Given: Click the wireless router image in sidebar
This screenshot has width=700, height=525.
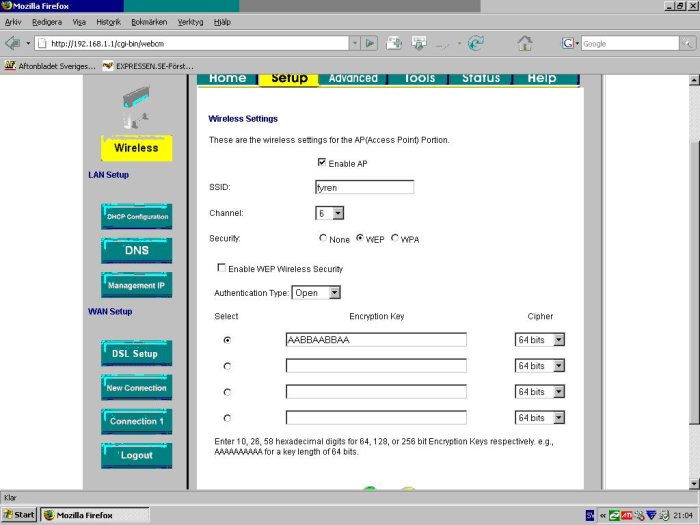Looking at the screenshot, I should click(x=136, y=107).
